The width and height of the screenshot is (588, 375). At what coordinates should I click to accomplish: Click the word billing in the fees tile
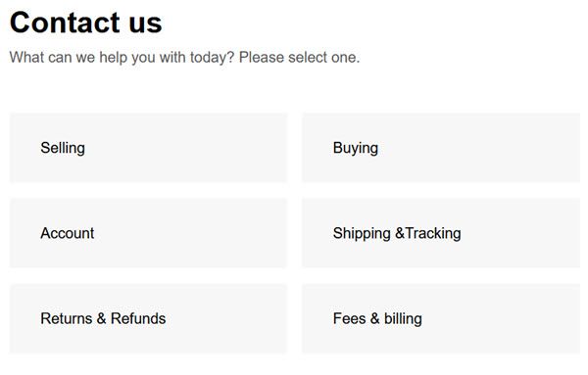coord(403,319)
